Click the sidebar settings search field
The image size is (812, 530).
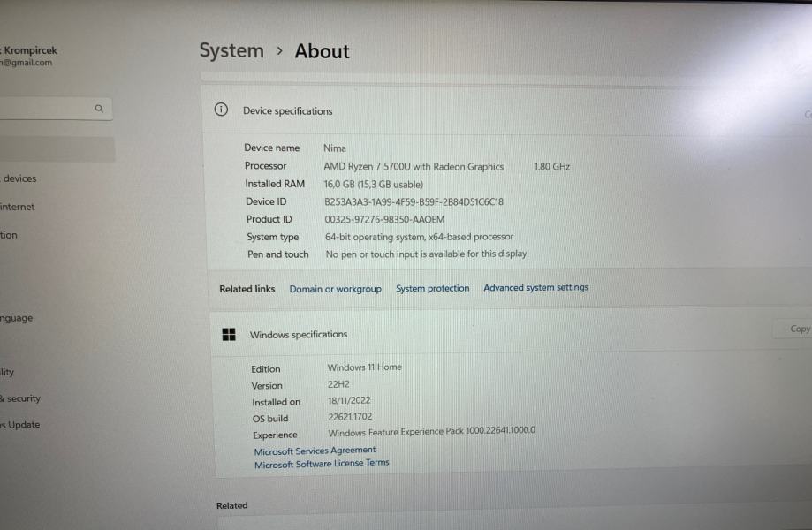coord(55,108)
